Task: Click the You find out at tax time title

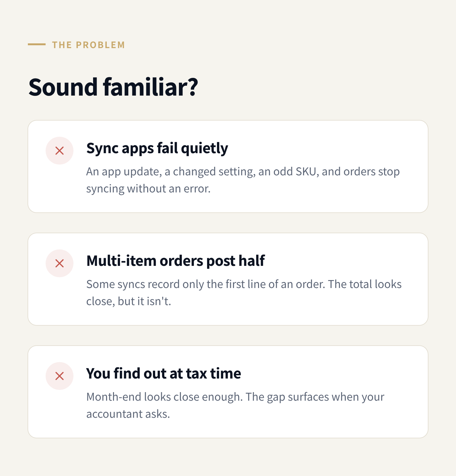Action: click(x=164, y=373)
